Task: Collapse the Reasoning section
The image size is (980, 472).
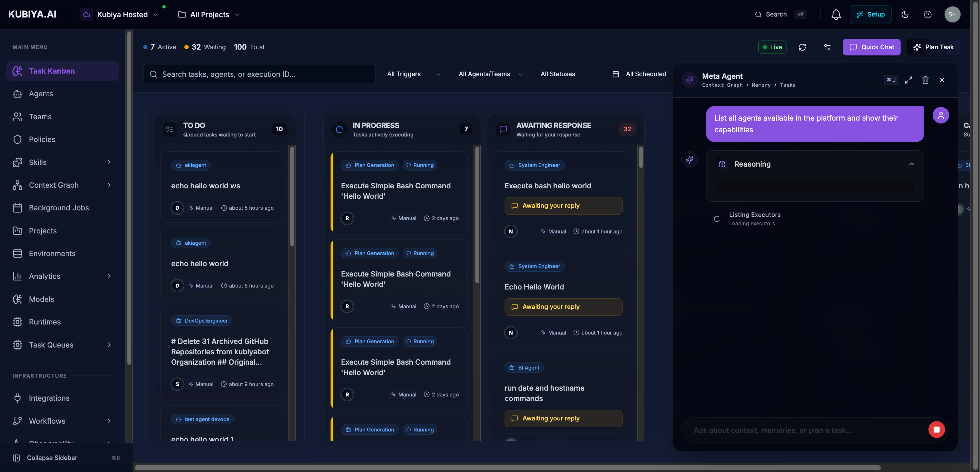Action: [x=911, y=164]
